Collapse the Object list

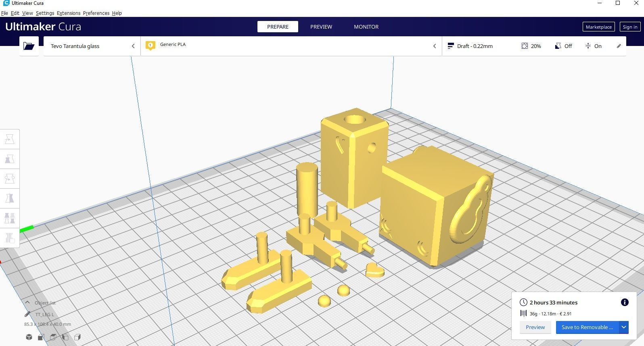[x=27, y=302]
